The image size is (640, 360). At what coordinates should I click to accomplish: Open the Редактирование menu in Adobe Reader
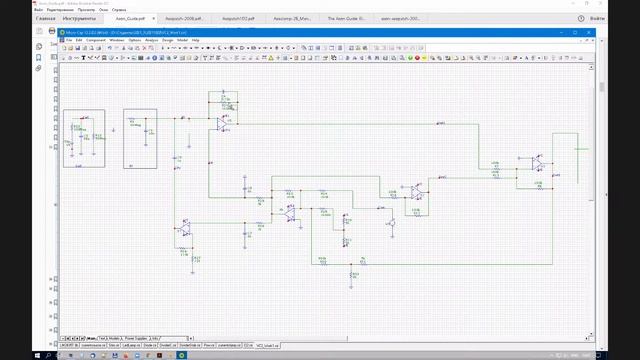point(60,10)
